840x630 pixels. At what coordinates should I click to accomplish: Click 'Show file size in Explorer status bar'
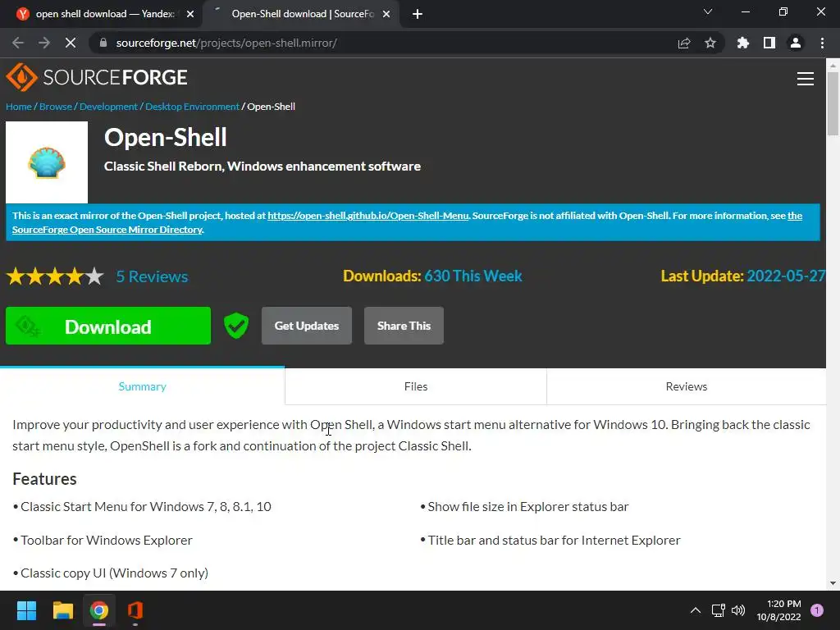click(527, 506)
